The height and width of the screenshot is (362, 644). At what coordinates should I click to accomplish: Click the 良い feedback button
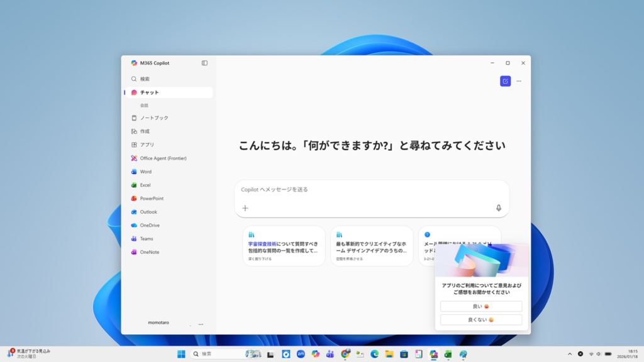click(481, 307)
